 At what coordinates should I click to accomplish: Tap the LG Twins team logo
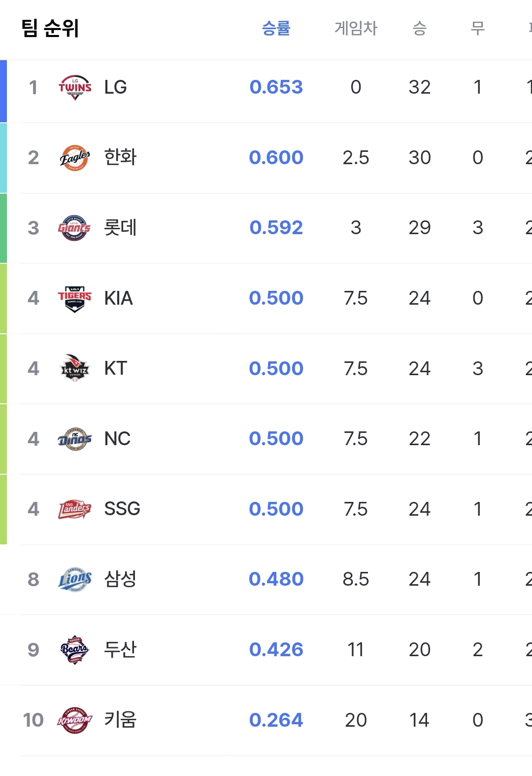pos(75,87)
